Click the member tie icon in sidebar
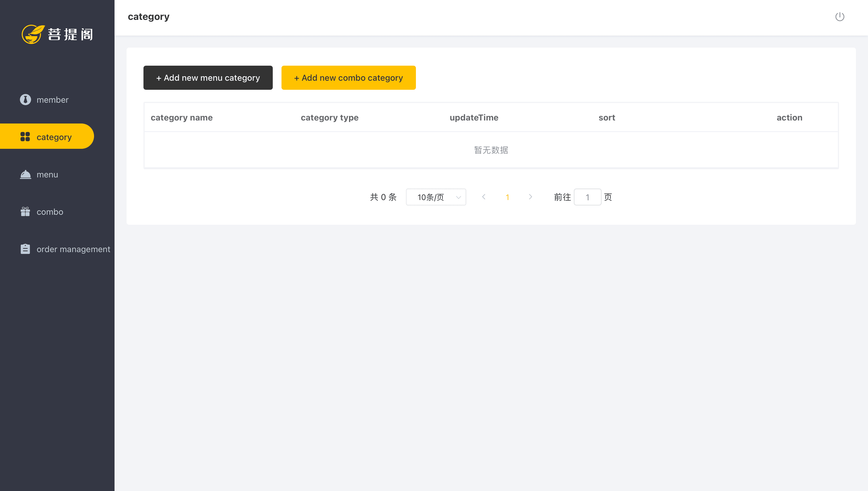This screenshot has height=491, width=868. tap(25, 99)
